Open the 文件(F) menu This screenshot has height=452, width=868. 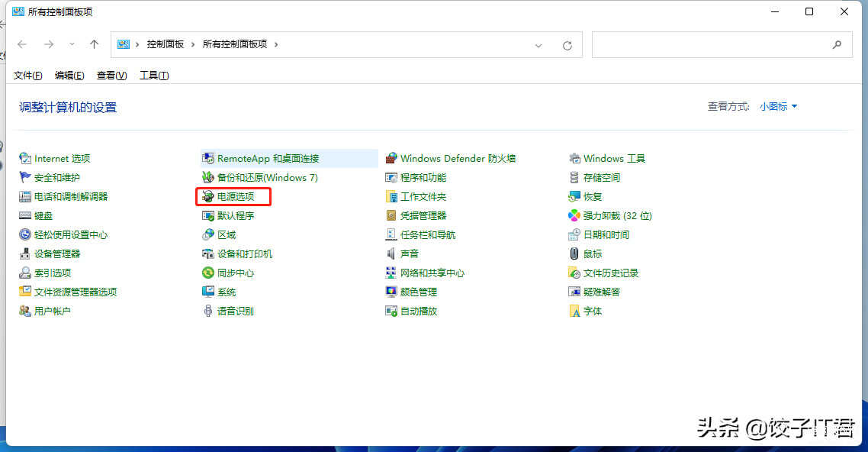28,76
